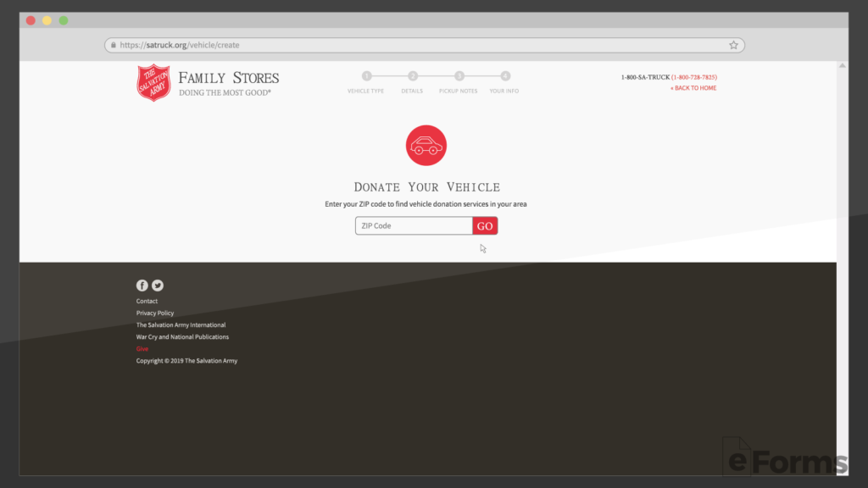Select step 4 Your Info circle
The image size is (868, 488).
(505, 76)
